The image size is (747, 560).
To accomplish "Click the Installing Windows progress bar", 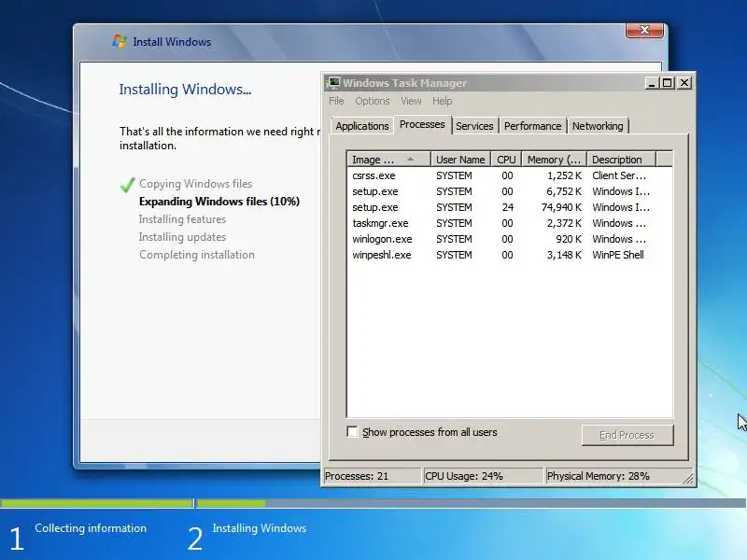I will 472,503.
